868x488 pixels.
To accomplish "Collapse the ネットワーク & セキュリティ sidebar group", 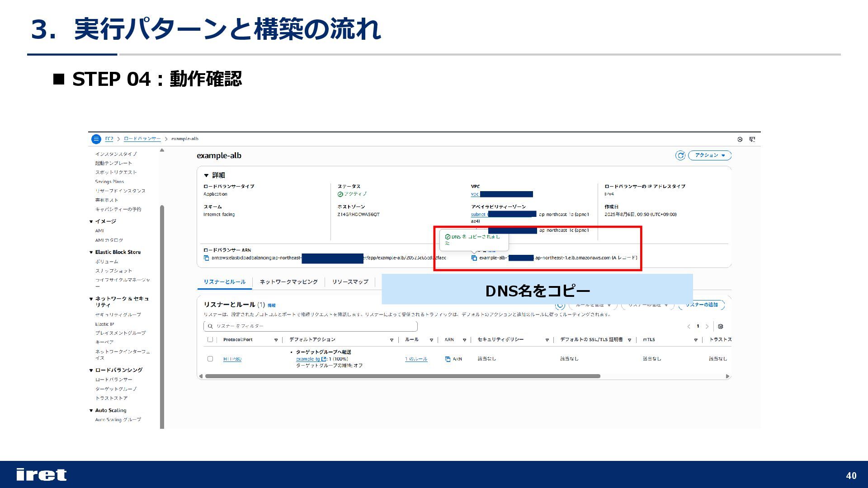I will [91, 299].
